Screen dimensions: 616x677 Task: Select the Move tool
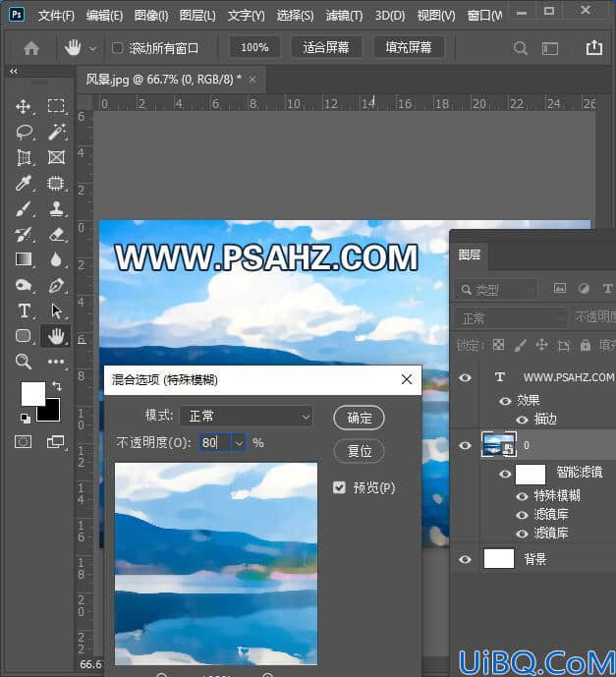pos(23,106)
